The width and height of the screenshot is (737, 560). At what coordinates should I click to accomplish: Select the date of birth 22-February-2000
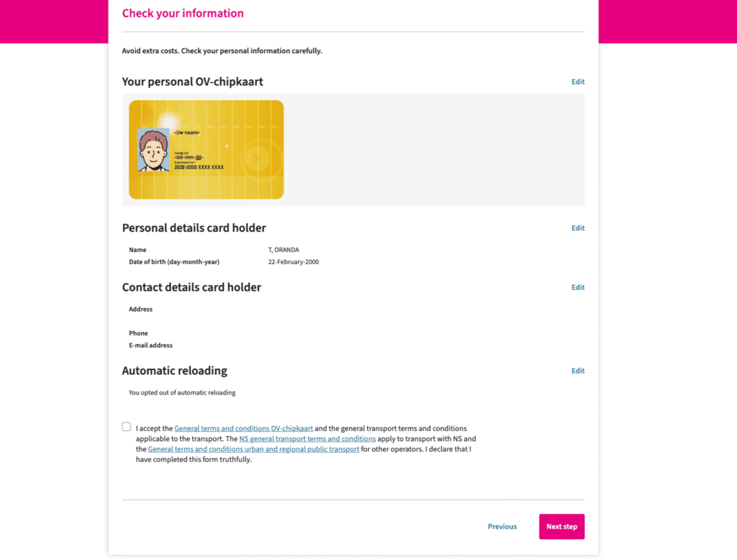[294, 262]
